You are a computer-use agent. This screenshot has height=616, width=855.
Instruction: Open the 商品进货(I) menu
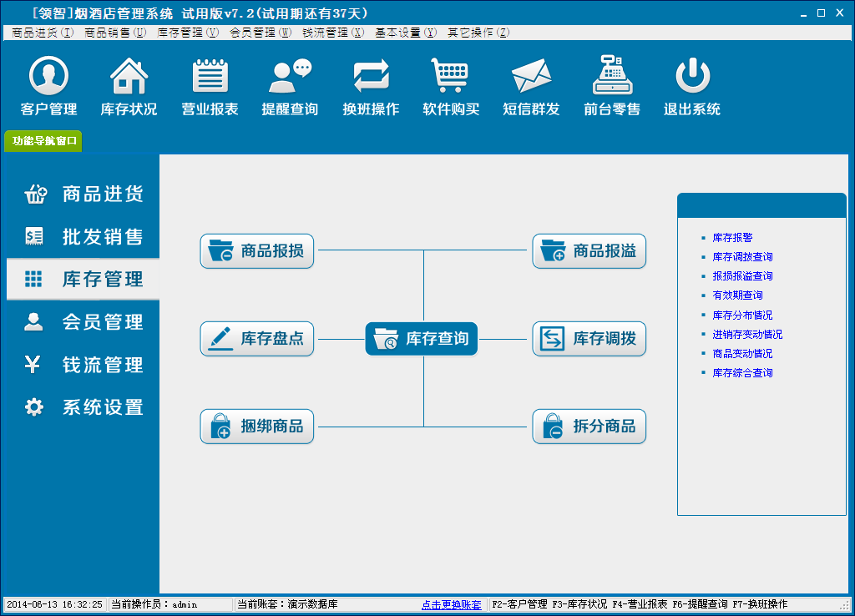(43, 33)
